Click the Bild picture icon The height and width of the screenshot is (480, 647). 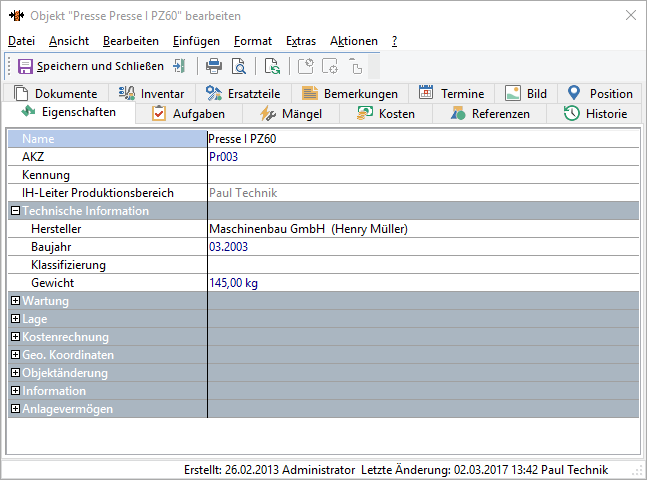513,93
